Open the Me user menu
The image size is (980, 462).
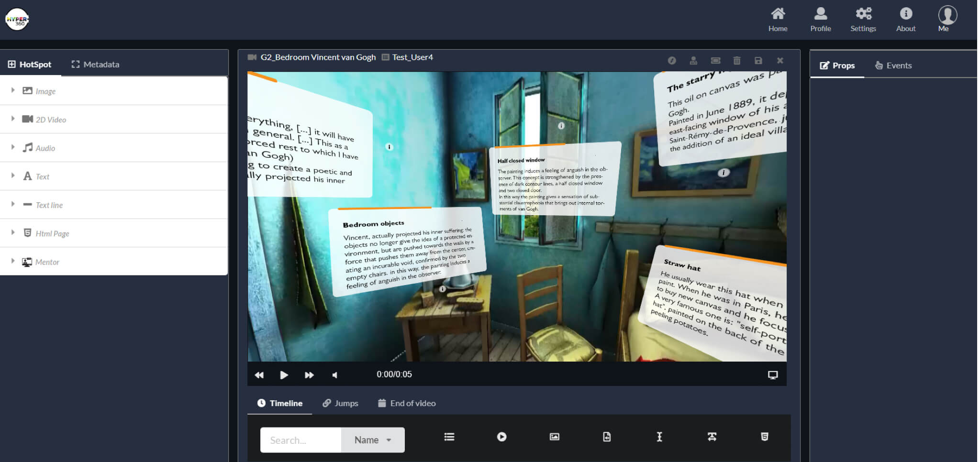coord(947,20)
